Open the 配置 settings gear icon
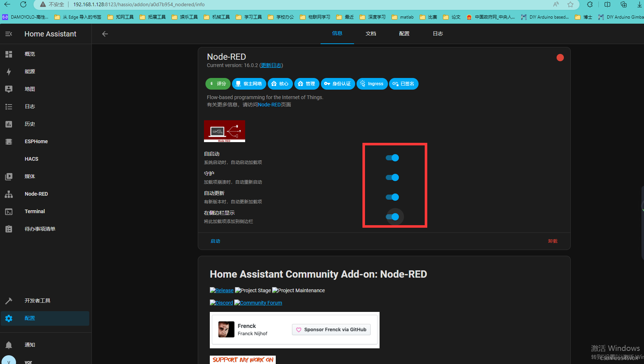The width and height of the screenshot is (644, 364). [x=9, y=318]
